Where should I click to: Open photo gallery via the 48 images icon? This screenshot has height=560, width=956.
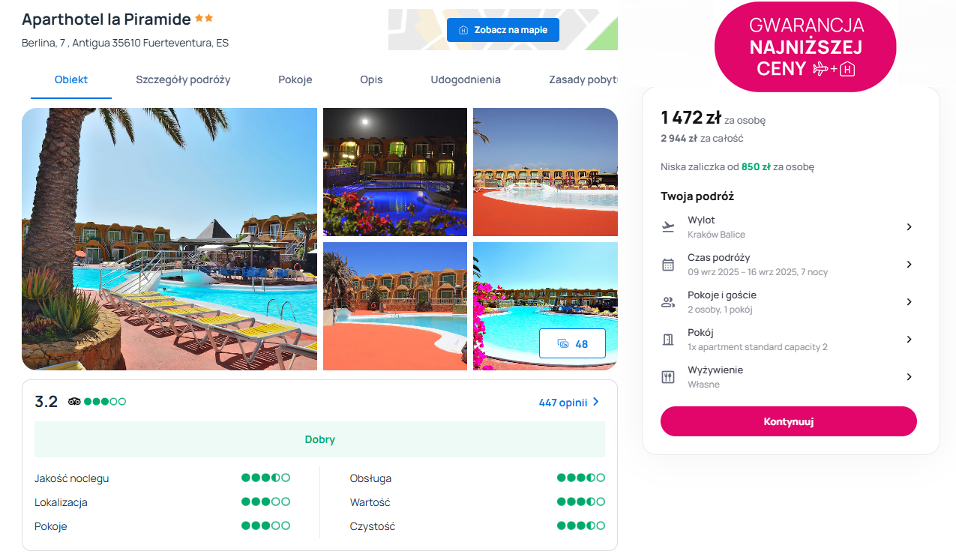pyautogui.click(x=572, y=343)
